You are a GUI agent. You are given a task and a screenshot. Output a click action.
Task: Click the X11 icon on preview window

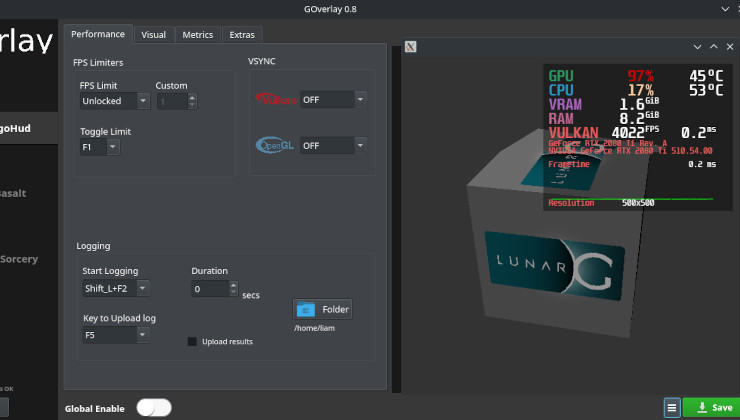(410, 47)
